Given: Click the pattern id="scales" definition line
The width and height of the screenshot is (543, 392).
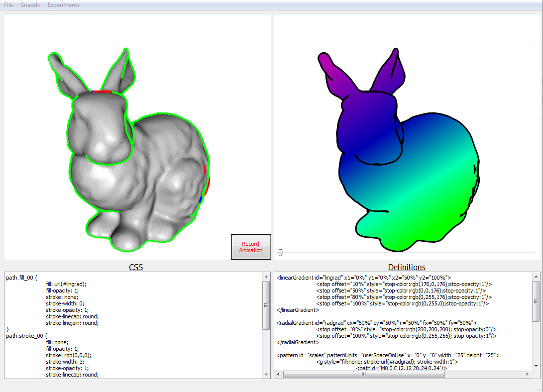Looking at the screenshot, I should 388,355.
